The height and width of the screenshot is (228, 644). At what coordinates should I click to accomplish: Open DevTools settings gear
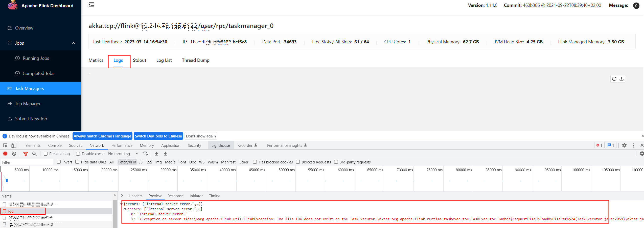624,145
